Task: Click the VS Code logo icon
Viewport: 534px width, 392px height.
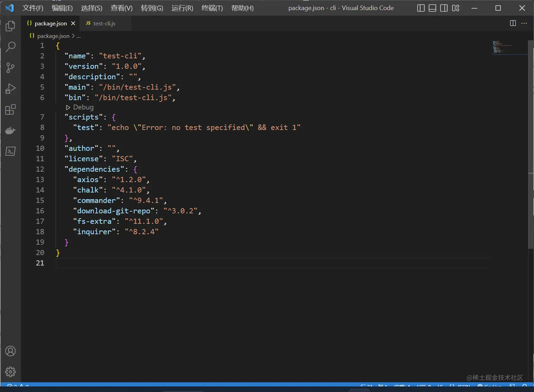Action: (10, 8)
